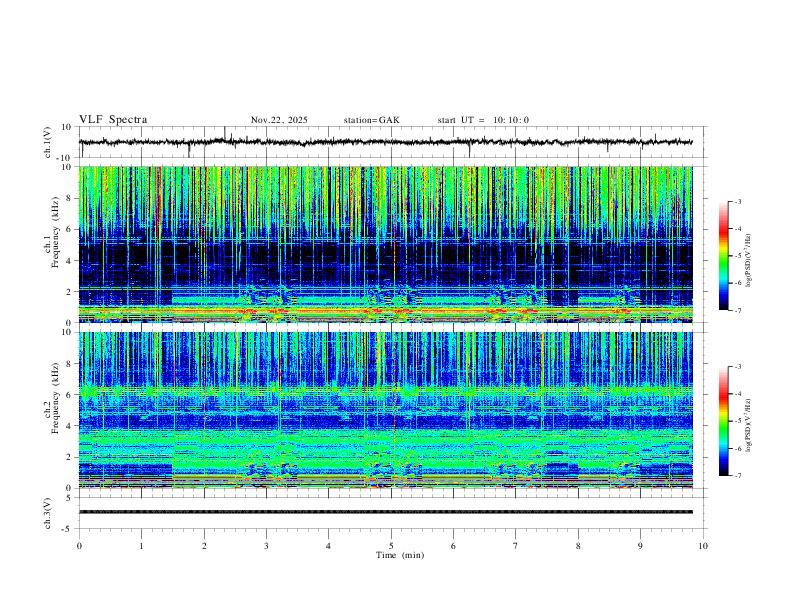792x612 pixels.
Task: Click inside the ch.1 spectrogram panel
Action: click(386, 244)
